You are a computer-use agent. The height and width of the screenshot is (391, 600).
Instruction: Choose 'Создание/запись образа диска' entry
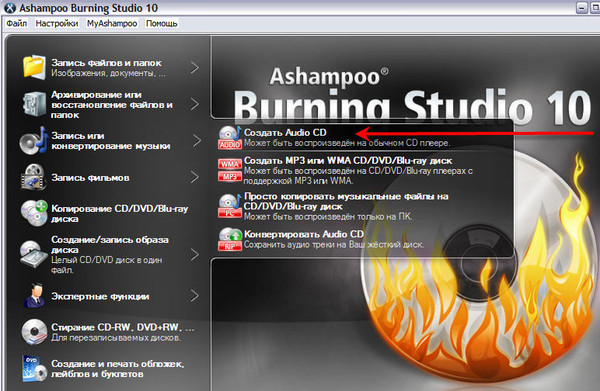[109, 244]
